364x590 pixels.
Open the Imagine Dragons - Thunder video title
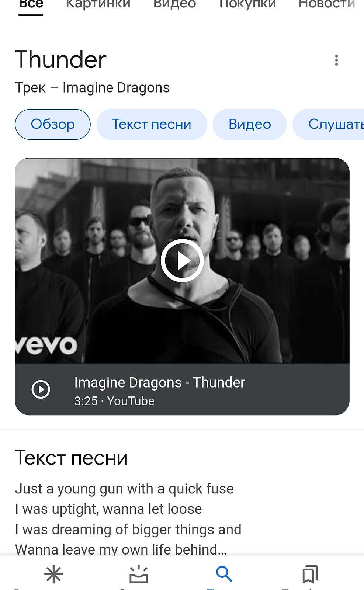pyautogui.click(x=160, y=383)
